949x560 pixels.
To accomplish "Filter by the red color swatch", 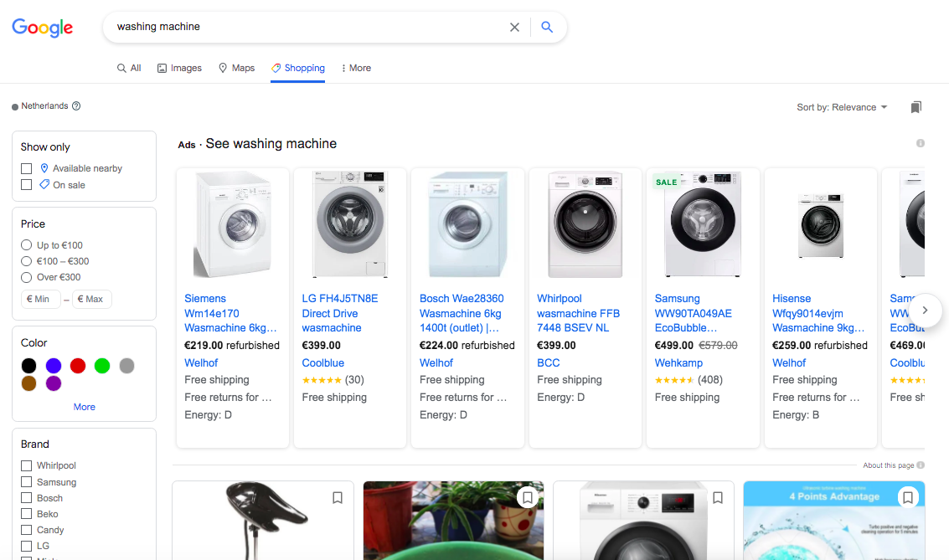I will tap(77, 366).
